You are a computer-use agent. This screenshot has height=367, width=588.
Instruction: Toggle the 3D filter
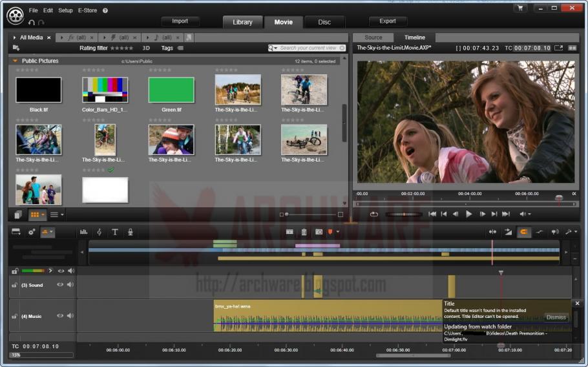[146, 48]
